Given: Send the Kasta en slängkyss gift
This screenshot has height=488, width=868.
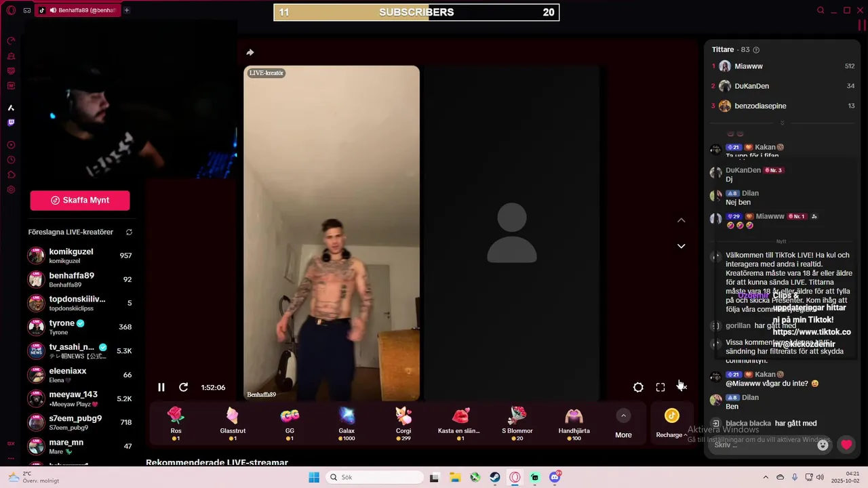Looking at the screenshot, I should click(460, 424).
